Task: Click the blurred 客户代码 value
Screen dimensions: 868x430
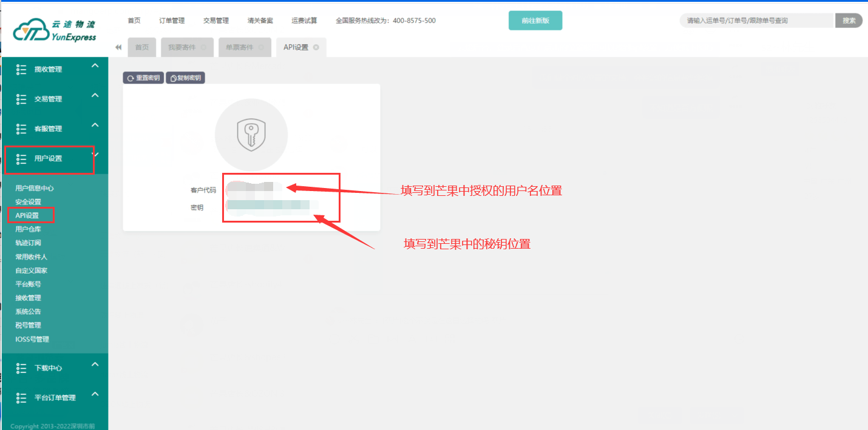Action: 255,189
